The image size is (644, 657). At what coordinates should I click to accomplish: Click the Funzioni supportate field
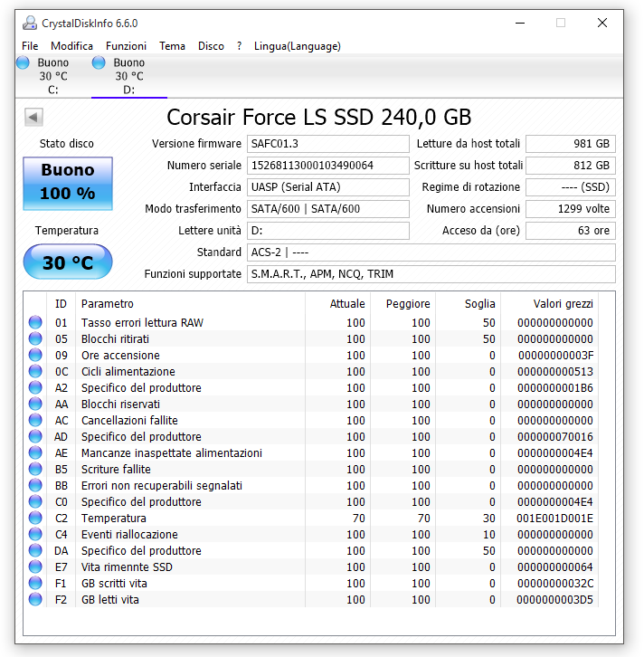click(x=431, y=274)
